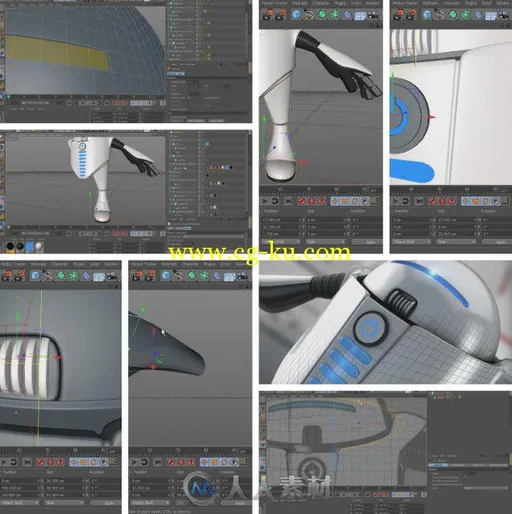The height and width of the screenshot is (514, 512).
Task: Click the blue Bend deformer icon in robot leg view
Action: tap(347, 15)
